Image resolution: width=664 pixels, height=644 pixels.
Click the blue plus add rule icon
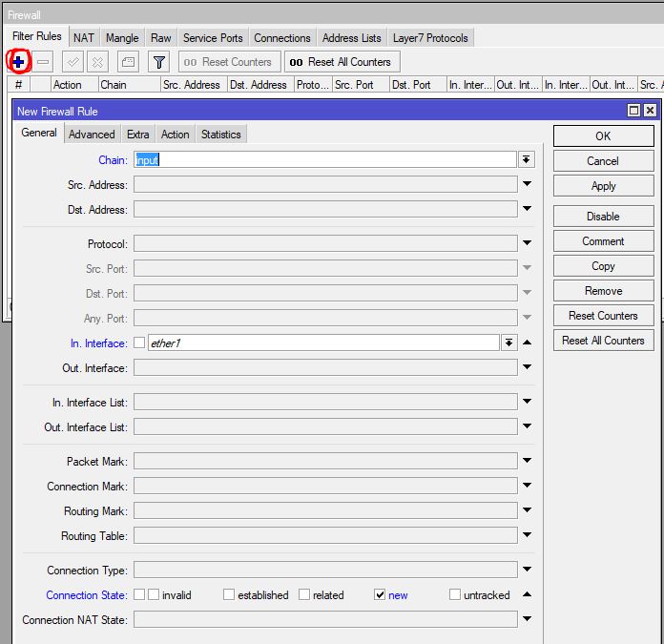[18, 62]
